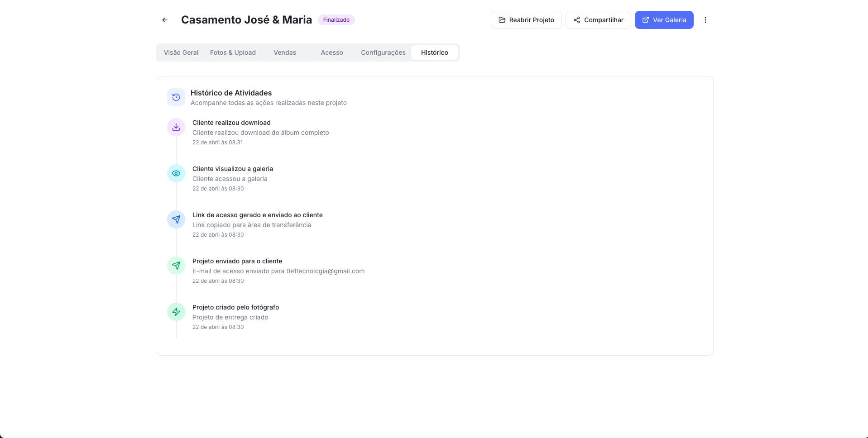Open the Configurações tab

click(x=383, y=52)
